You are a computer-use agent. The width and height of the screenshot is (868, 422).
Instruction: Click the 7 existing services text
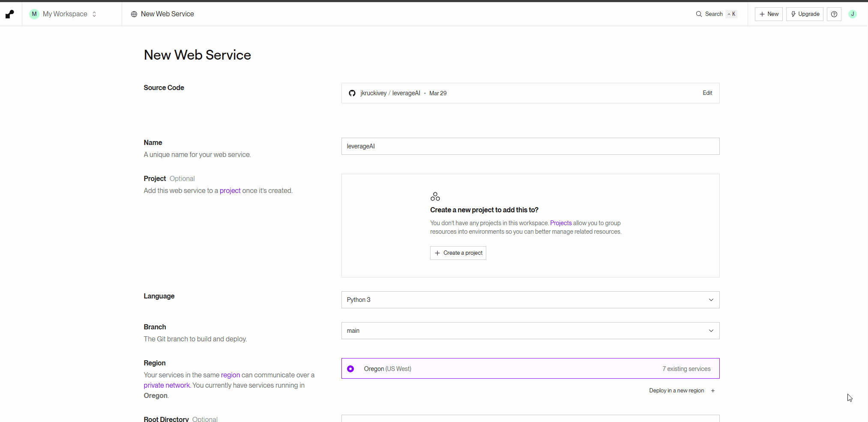[686, 369]
